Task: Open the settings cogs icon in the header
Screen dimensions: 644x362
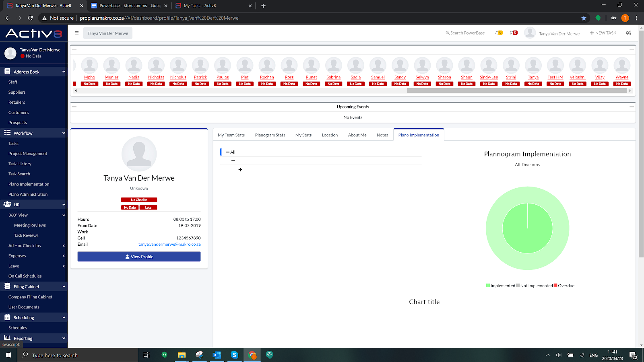Action: [x=628, y=33]
